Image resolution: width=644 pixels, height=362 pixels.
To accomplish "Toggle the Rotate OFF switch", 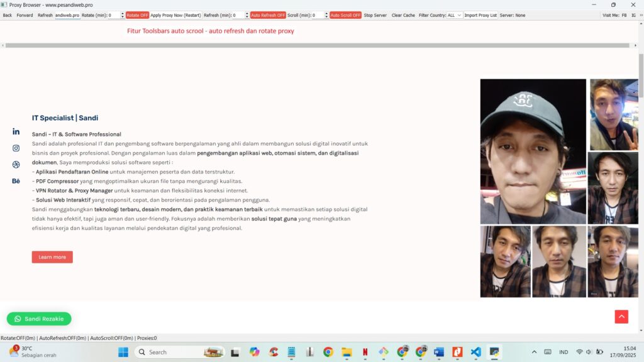I will click(138, 14).
